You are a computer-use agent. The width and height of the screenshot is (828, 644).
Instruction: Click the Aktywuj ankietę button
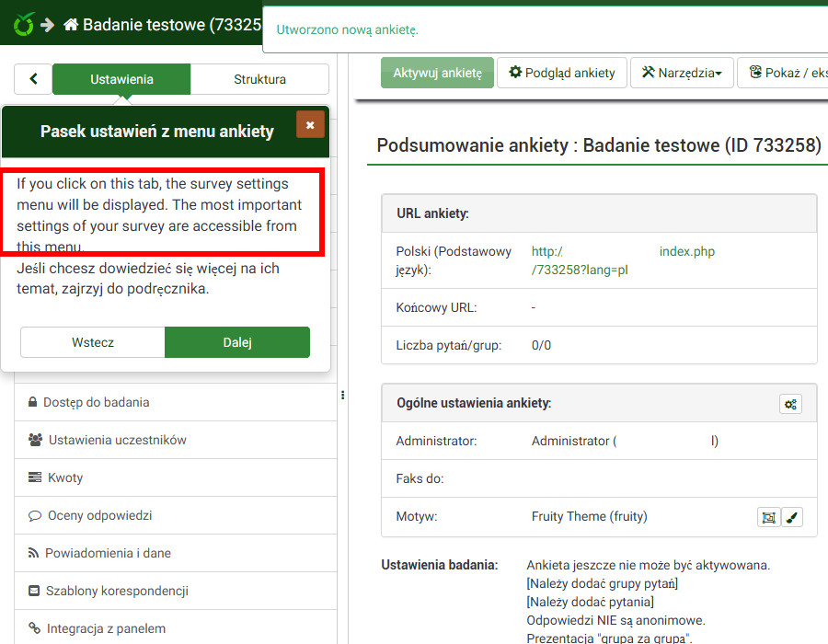[x=437, y=73]
